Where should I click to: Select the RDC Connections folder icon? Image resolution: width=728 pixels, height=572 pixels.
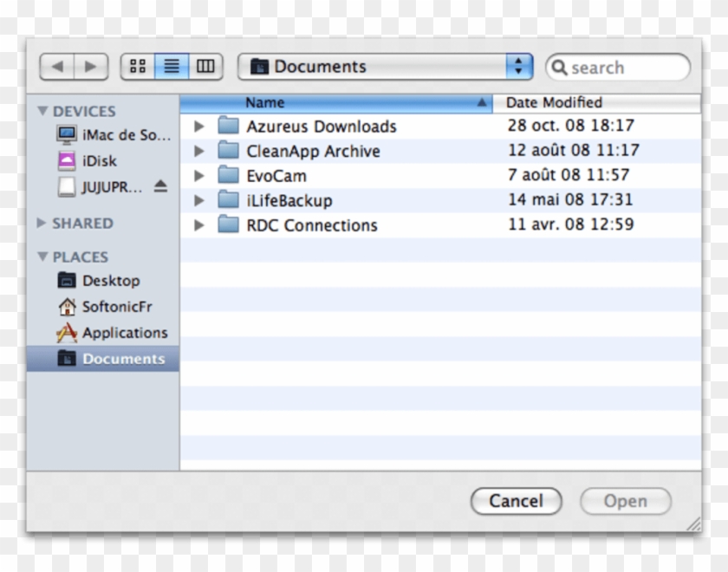229,224
